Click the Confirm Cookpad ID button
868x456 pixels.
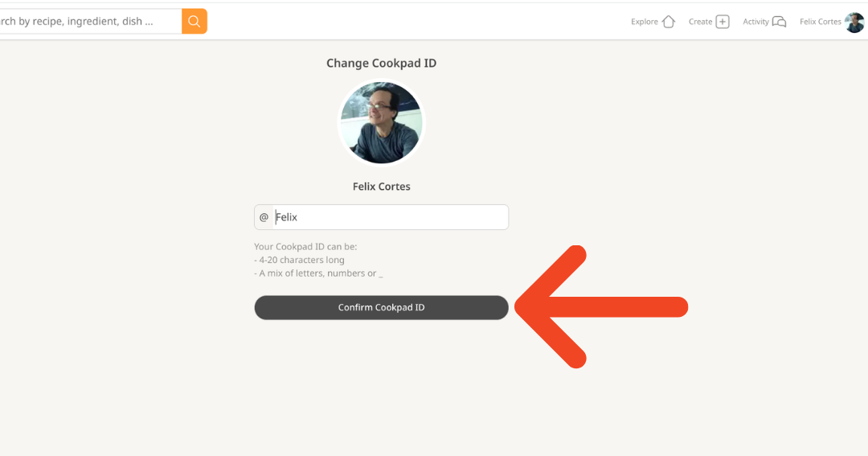pyautogui.click(x=382, y=307)
